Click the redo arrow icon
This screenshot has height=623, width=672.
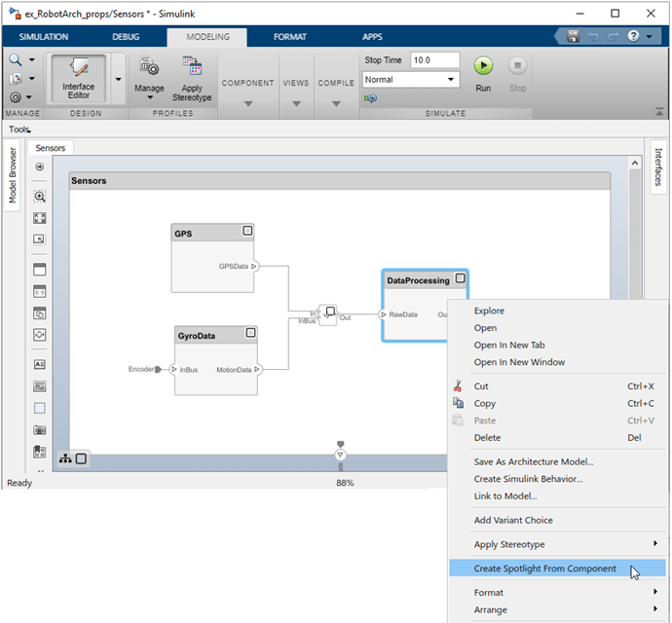[x=613, y=36]
